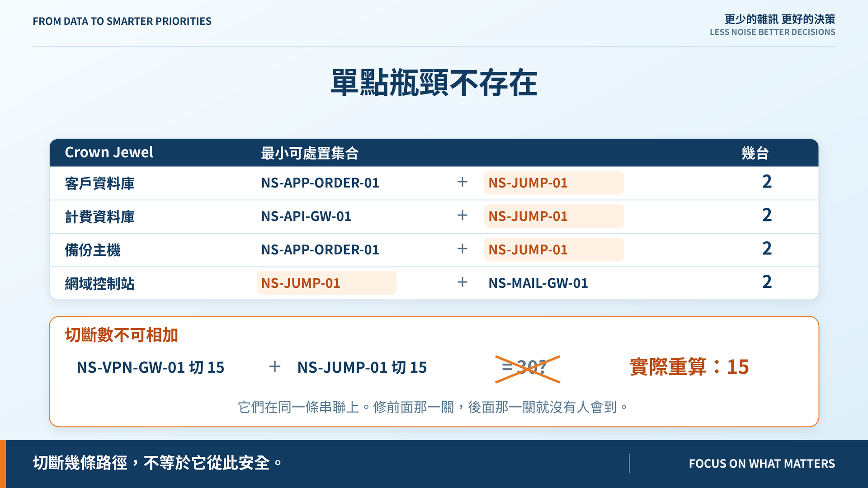Screen dimensions: 868x488
Task: Click the count 2 in 計費資料庫 row
Action: [767, 215]
